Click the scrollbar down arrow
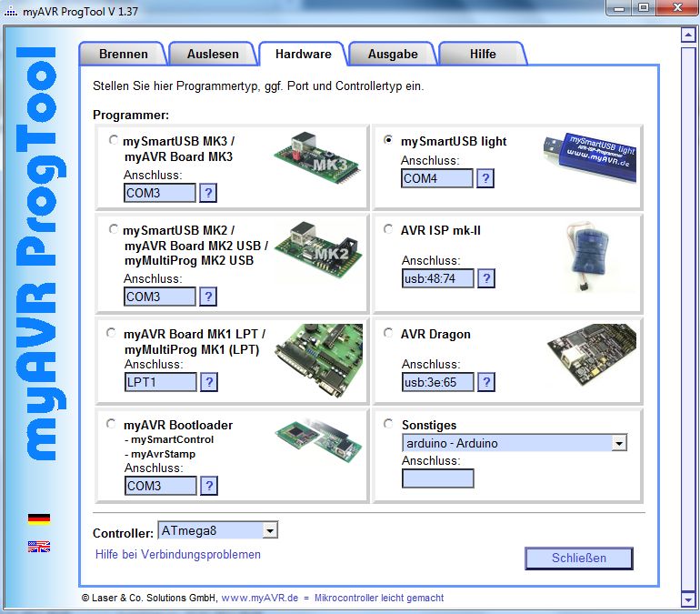The height and width of the screenshot is (614, 700). click(x=688, y=599)
